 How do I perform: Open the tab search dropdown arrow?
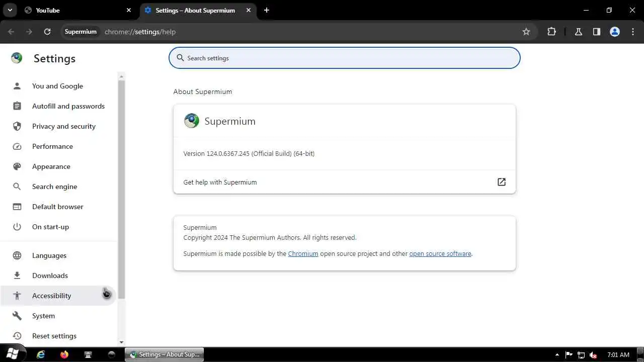click(x=10, y=10)
